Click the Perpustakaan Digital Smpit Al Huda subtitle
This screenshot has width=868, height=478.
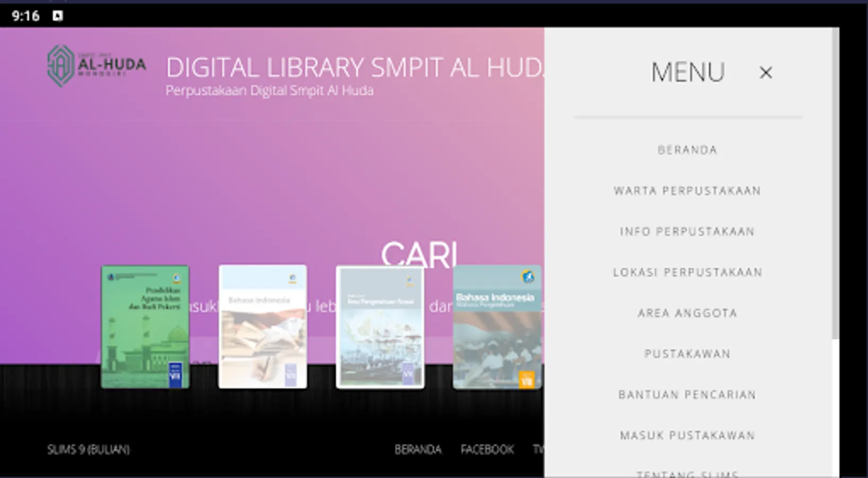[269, 91]
